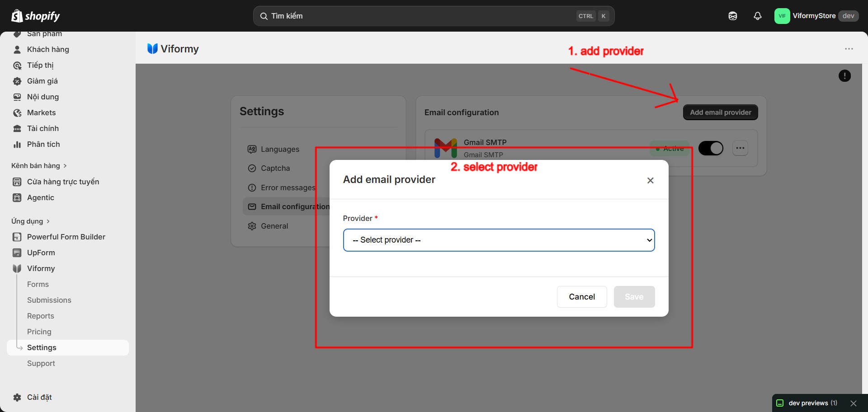This screenshot has width=868, height=412.
Task: Click the Markets globe icon
Action: 17,113
